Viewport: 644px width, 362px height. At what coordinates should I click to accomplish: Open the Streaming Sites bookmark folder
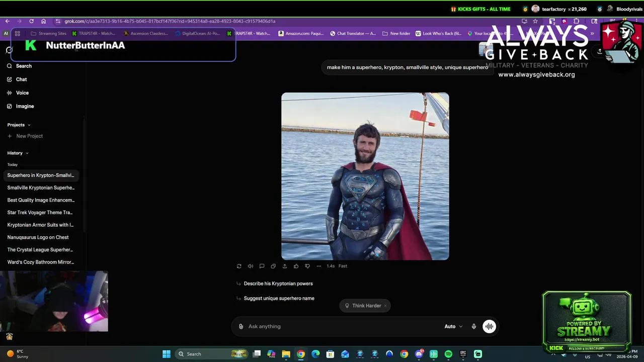[x=48, y=34]
